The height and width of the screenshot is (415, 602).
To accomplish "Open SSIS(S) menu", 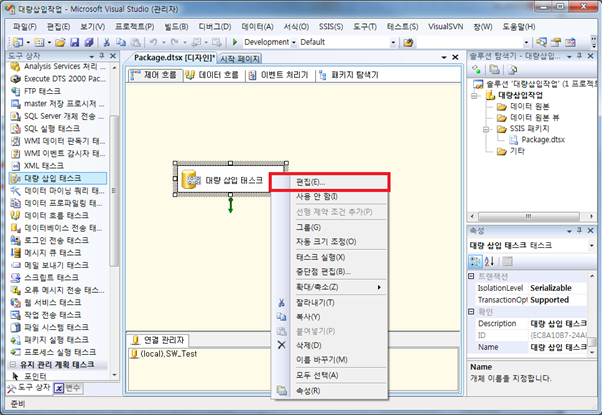I will (x=331, y=26).
